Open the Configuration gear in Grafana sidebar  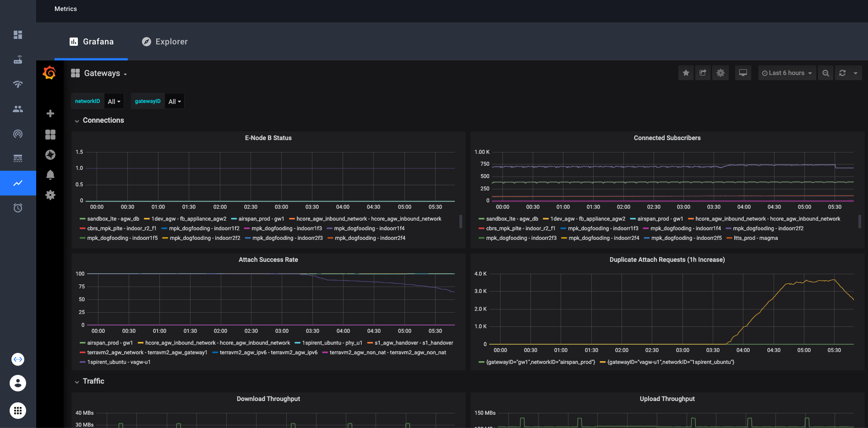[50, 195]
